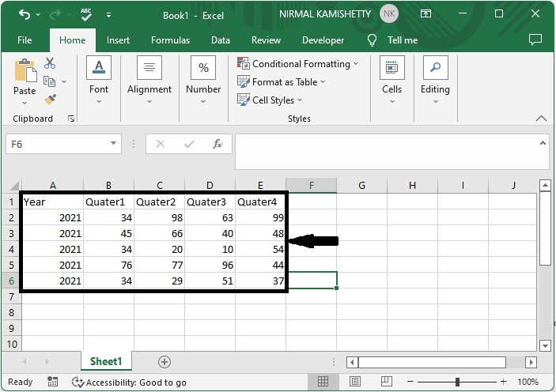
Task: Switch to the Insert tab
Action: pyautogui.click(x=118, y=40)
